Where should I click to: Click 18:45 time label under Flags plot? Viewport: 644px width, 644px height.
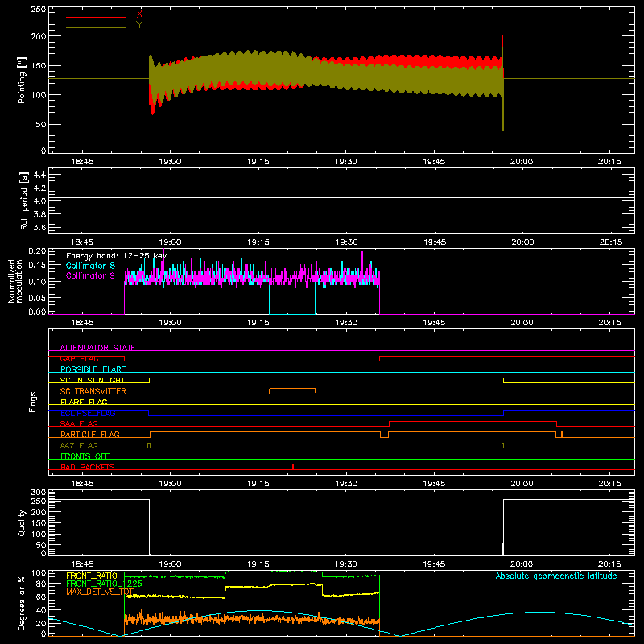82,484
